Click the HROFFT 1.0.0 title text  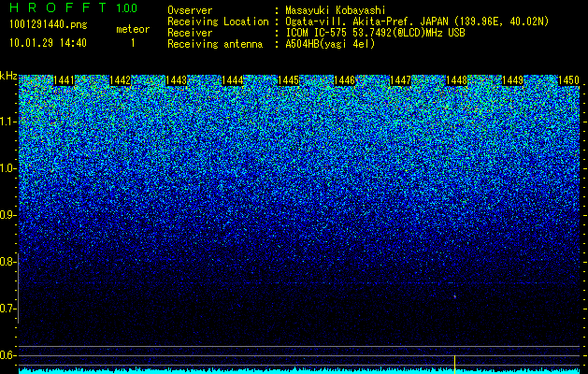click(x=73, y=7)
